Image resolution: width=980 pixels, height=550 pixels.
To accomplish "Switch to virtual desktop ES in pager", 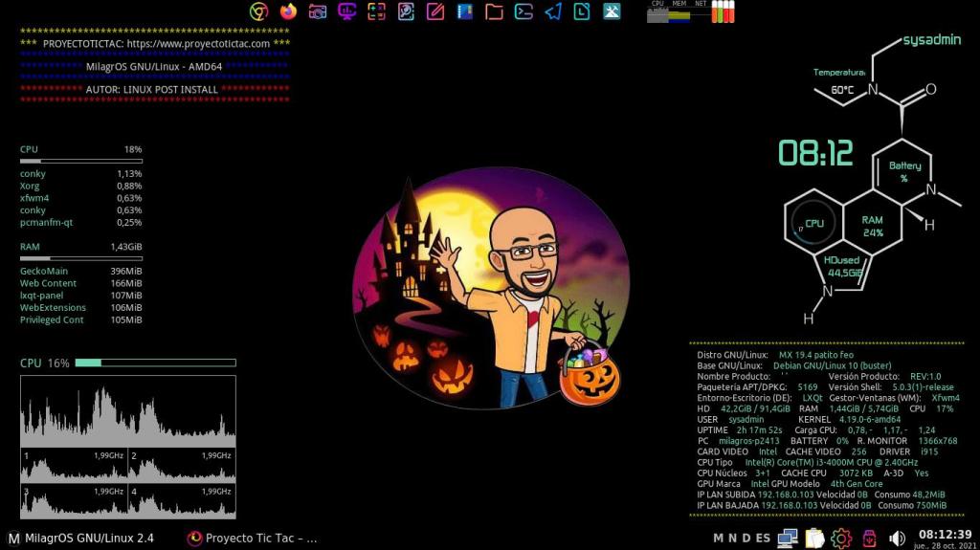I will 763,538.
